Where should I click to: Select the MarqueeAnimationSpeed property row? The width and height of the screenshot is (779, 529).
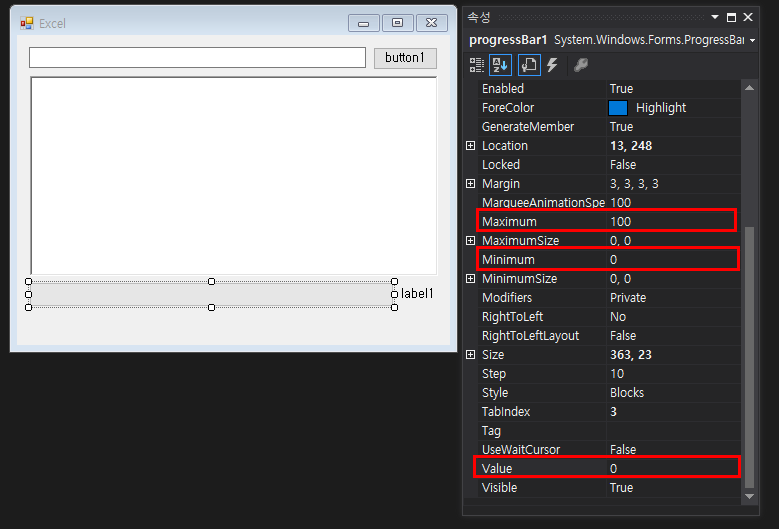pyautogui.click(x=609, y=203)
